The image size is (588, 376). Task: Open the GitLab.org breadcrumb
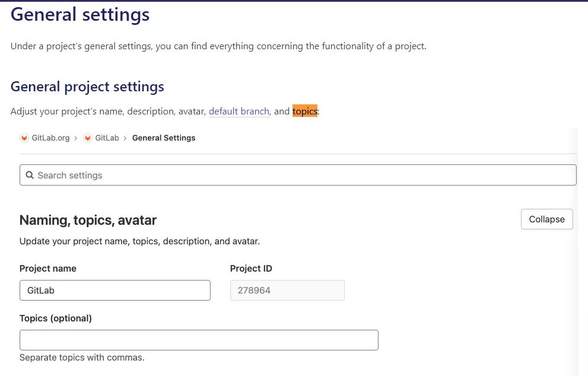click(x=50, y=138)
